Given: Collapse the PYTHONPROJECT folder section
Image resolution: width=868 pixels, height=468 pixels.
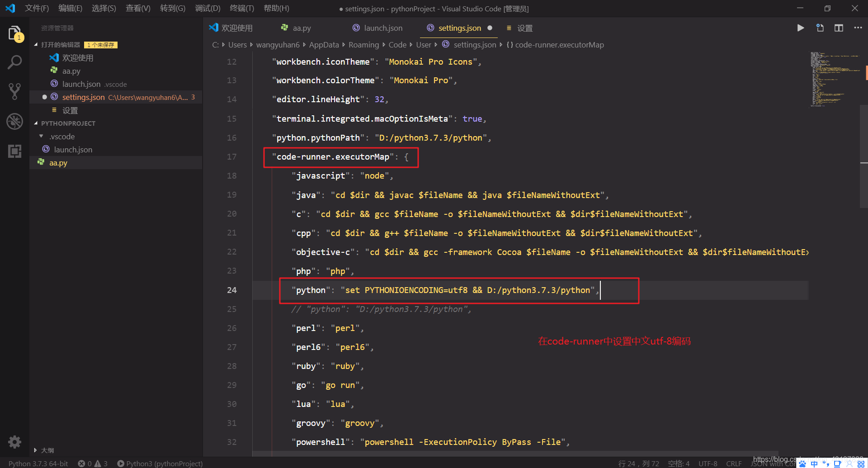Looking at the screenshot, I should [x=36, y=123].
